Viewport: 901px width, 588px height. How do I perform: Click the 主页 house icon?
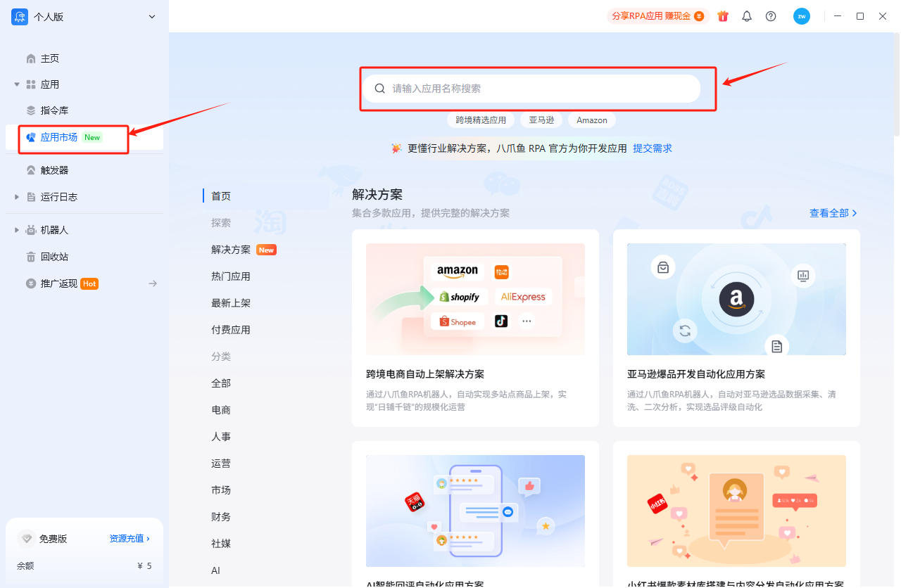coord(31,58)
